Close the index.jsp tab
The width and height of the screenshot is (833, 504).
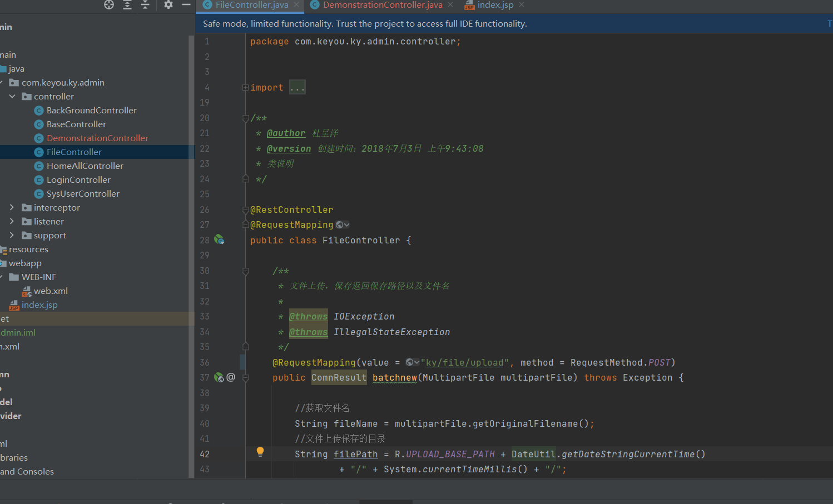pos(522,5)
